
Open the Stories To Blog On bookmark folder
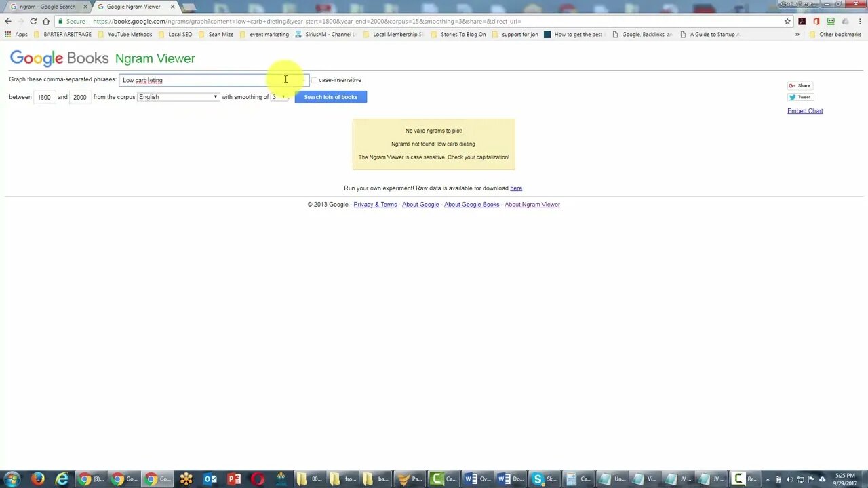458,34
